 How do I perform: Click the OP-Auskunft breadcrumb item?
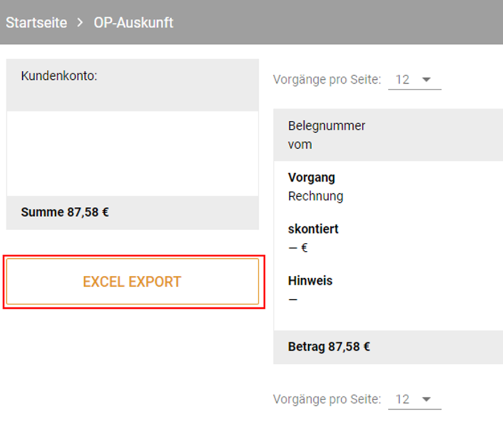(133, 23)
